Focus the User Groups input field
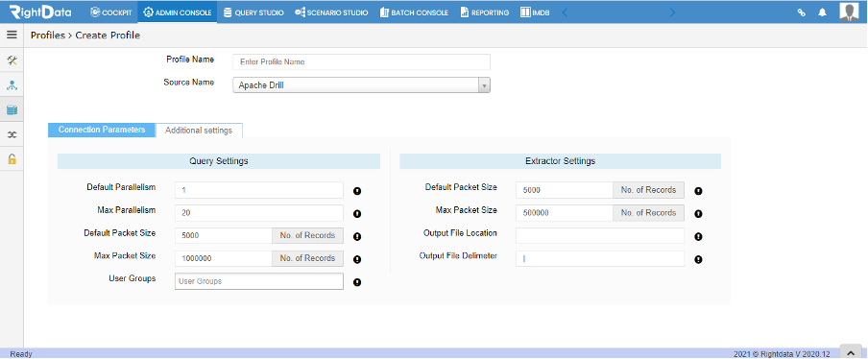Screen dimensions: 868x359 (x=259, y=281)
